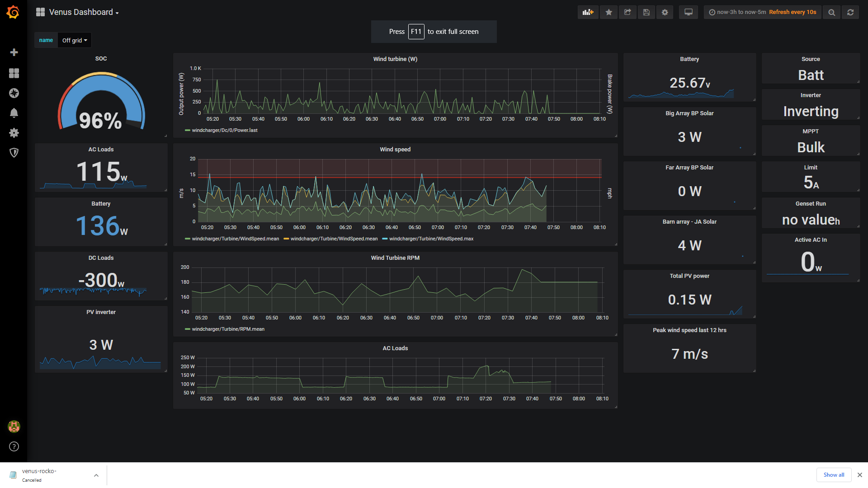868x488 pixels.
Task: Click the 115 W AC Loads value
Action: pyautogui.click(x=102, y=172)
